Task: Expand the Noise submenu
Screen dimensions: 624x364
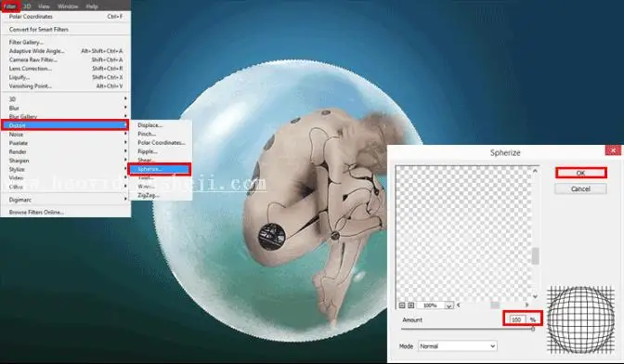Action: [x=66, y=135]
